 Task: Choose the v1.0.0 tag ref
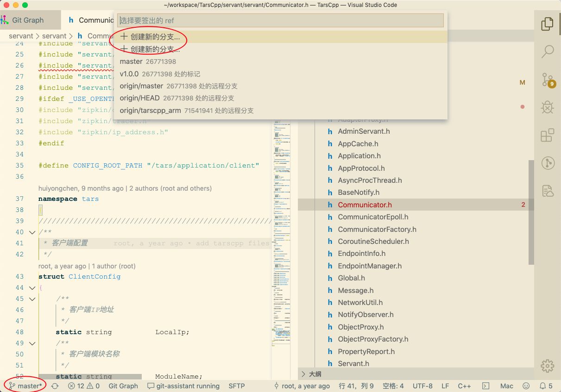(x=129, y=74)
